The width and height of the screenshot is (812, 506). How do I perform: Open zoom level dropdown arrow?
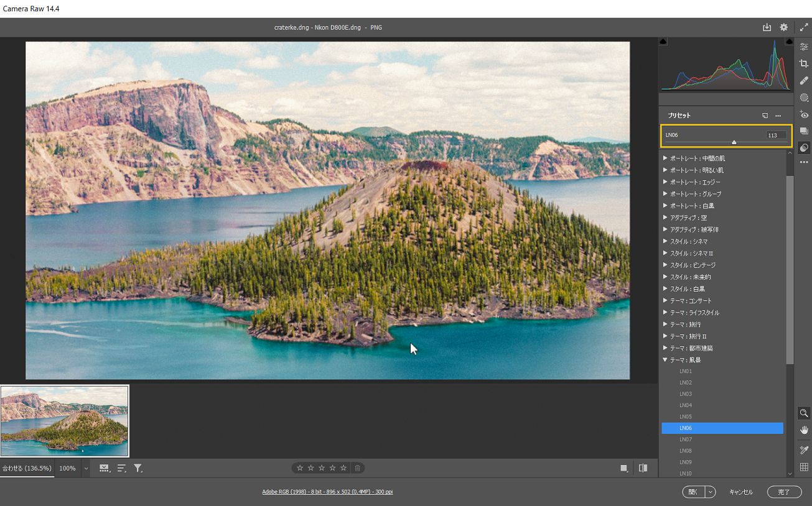point(86,468)
